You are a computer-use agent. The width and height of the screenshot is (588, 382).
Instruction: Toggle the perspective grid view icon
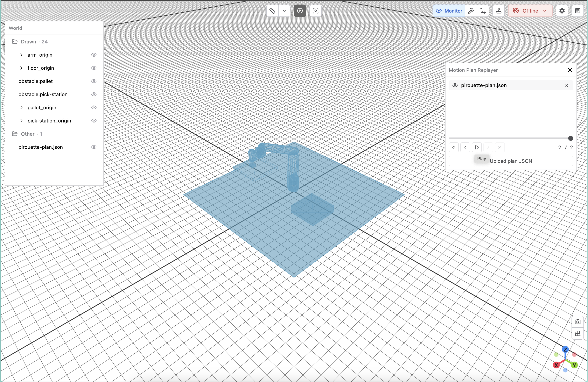tap(578, 334)
